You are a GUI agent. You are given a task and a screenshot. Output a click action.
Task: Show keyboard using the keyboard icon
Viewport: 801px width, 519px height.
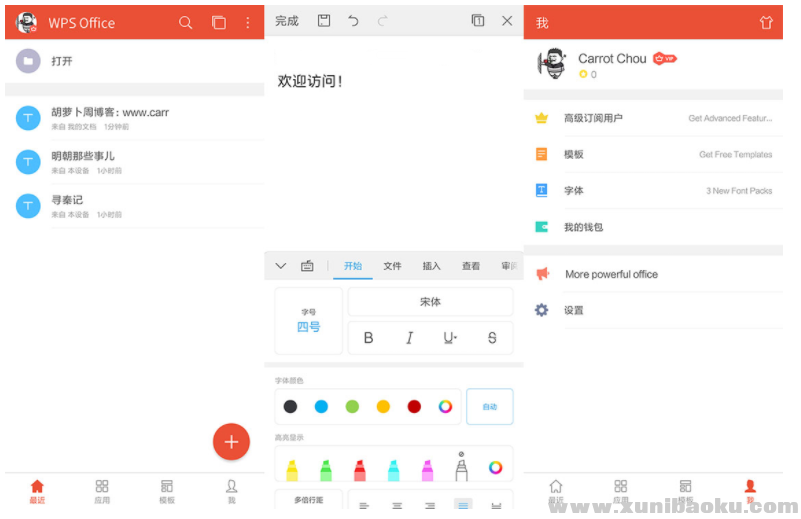[307, 266]
